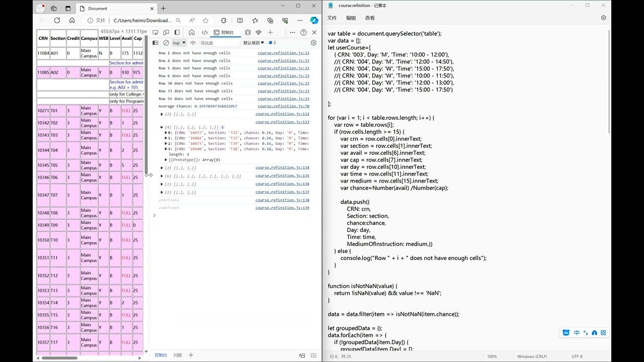644x362 pixels.
Task: Open the favorites list icon
Action: tap(255, 21)
